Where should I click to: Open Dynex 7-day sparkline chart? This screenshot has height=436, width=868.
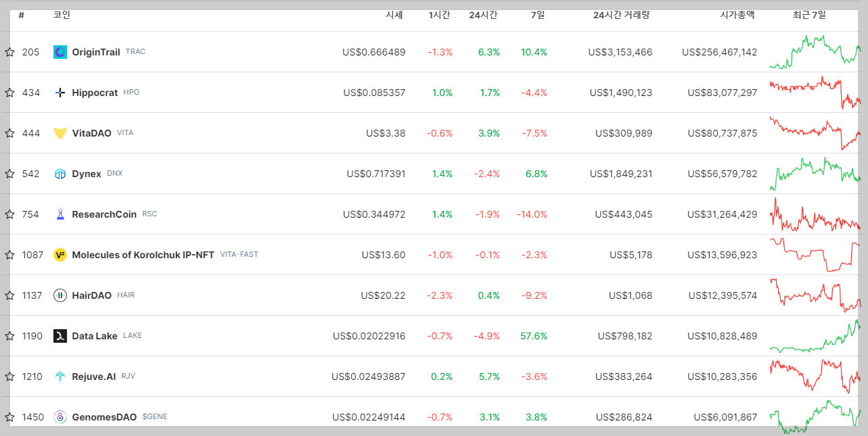point(815,174)
